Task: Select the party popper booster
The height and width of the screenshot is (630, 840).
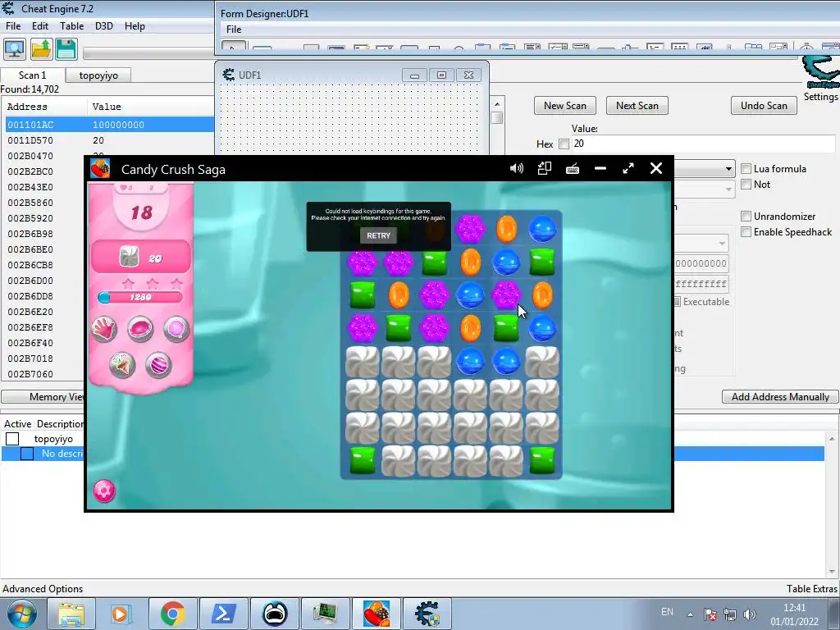Action: click(x=122, y=365)
